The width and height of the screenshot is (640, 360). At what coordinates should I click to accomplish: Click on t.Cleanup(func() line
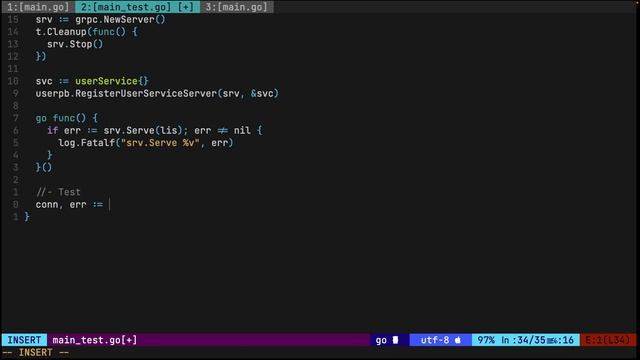coord(87,32)
